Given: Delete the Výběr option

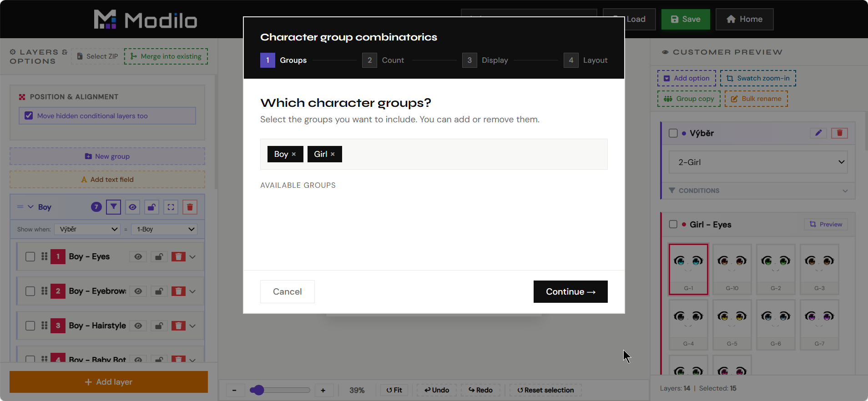Looking at the screenshot, I should pyautogui.click(x=839, y=133).
